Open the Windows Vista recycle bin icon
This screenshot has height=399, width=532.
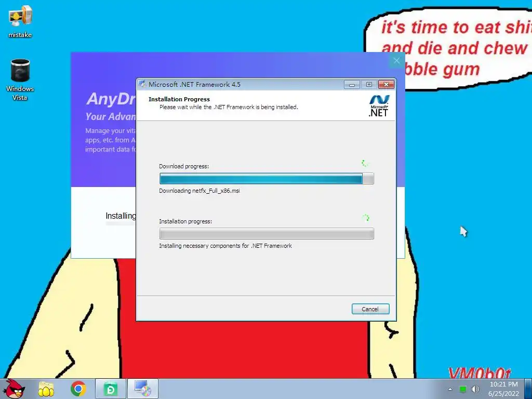click(20, 80)
